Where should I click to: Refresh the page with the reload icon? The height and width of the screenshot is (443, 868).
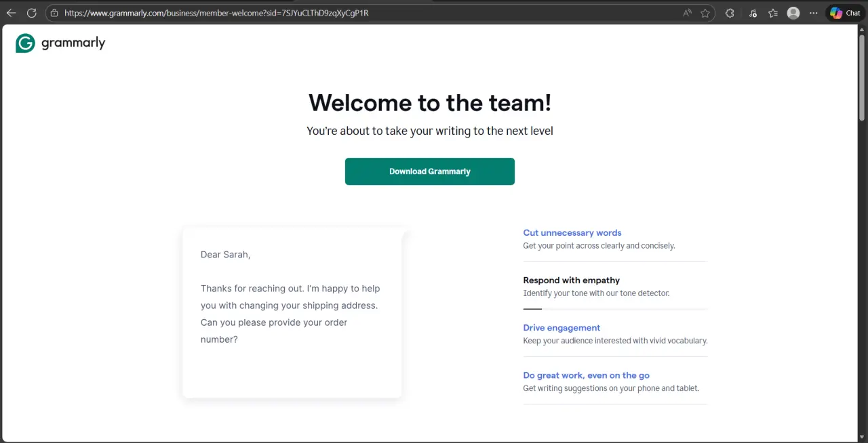pyautogui.click(x=31, y=13)
